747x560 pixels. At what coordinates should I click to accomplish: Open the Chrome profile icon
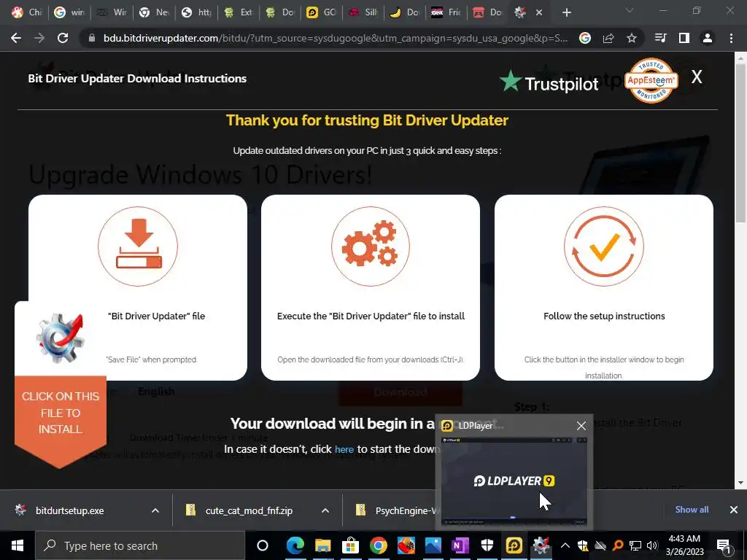tap(708, 38)
